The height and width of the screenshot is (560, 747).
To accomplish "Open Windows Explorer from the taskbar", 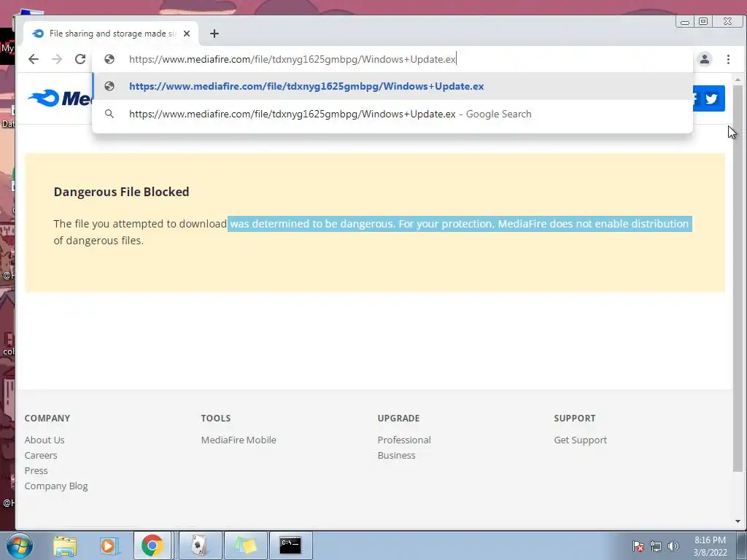I will (65, 545).
